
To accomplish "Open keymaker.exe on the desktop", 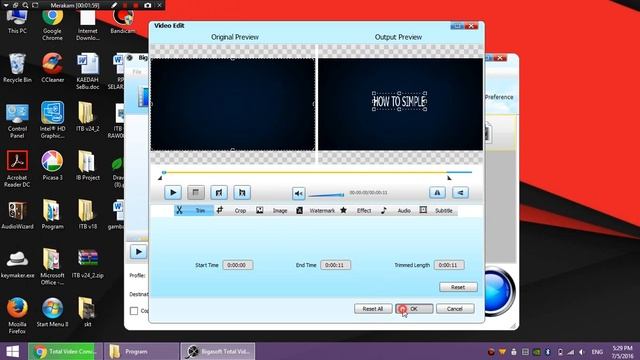I will coord(17,264).
